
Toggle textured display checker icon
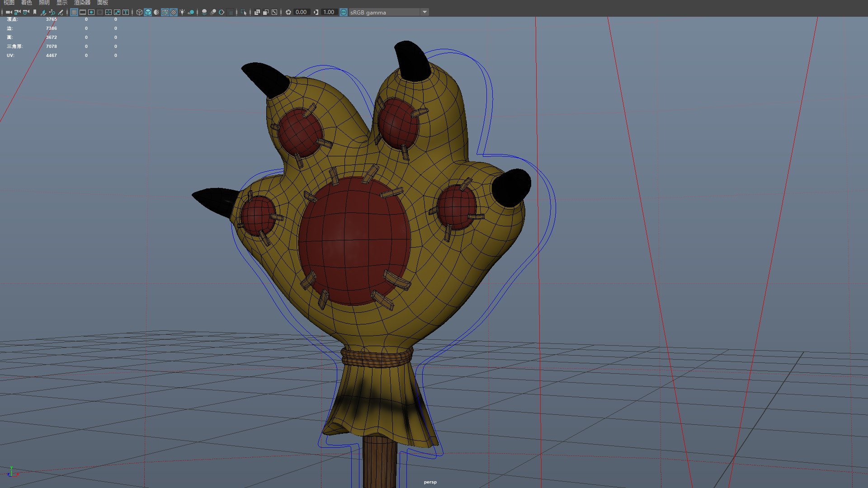tap(174, 12)
